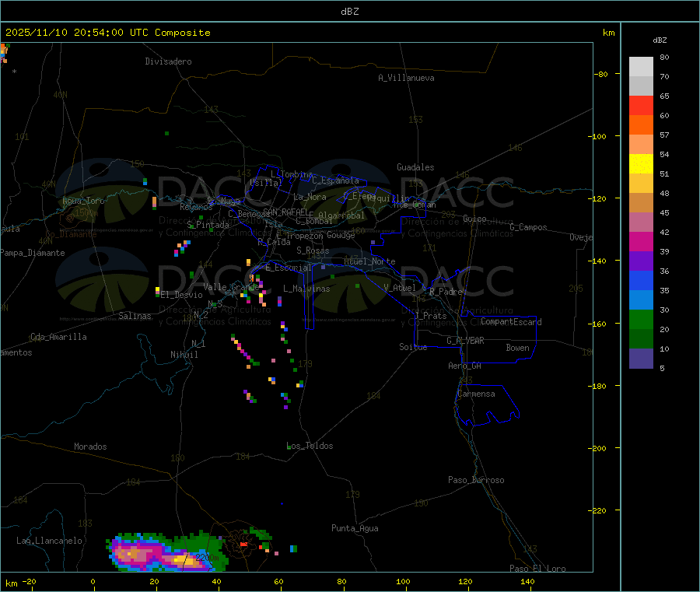Image resolution: width=700 pixels, height=592 pixels.
Task: Select the purple 39 dBZ legend color
Action: [641, 261]
